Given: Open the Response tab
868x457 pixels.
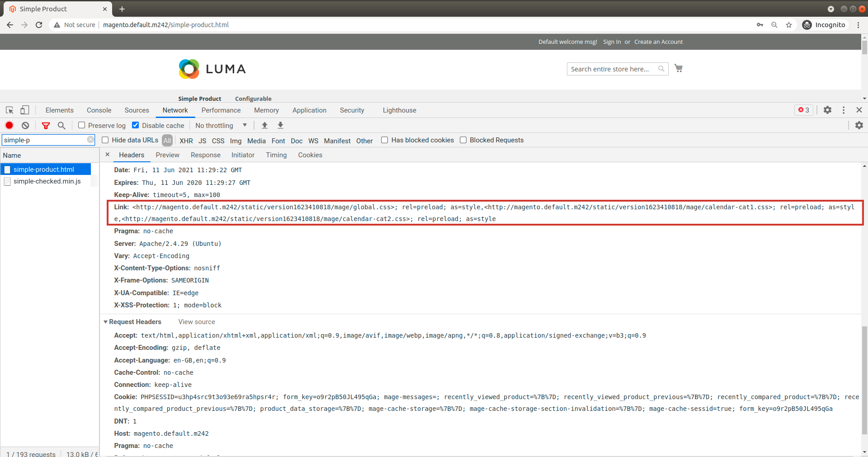Looking at the screenshot, I should 205,155.
